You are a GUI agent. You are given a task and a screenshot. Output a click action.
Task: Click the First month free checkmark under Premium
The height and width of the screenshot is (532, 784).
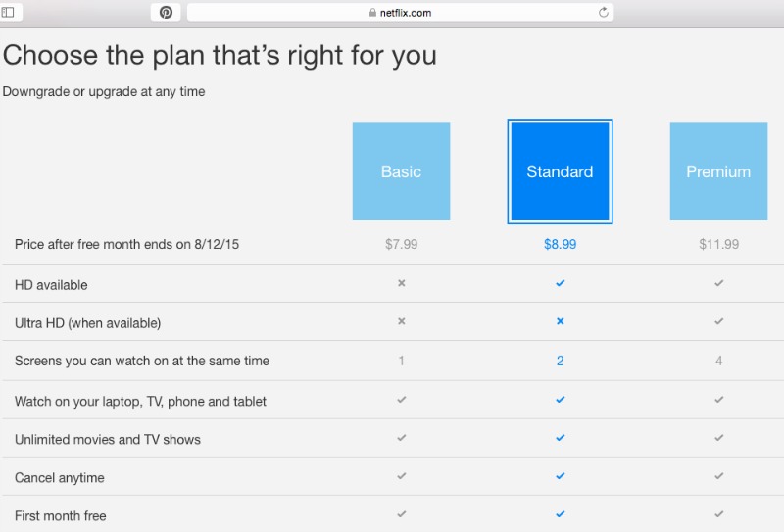tap(718, 513)
